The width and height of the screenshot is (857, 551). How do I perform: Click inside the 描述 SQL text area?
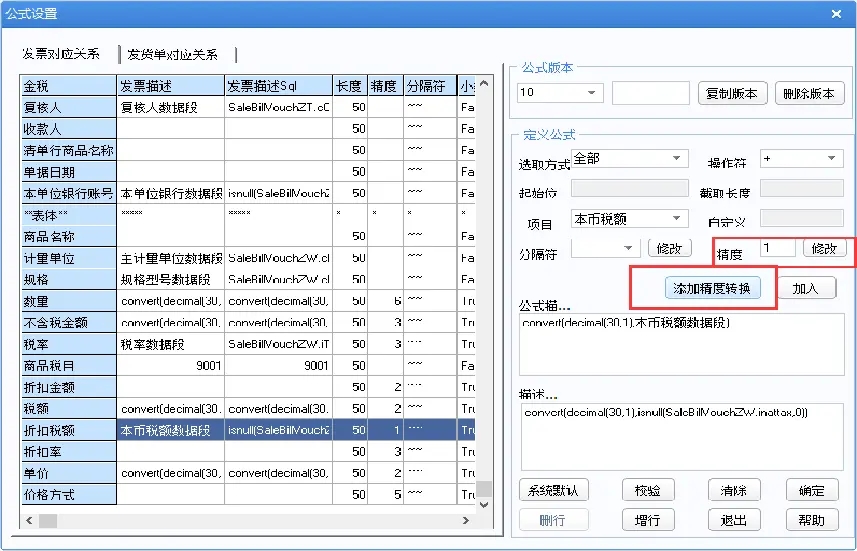tap(682, 437)
